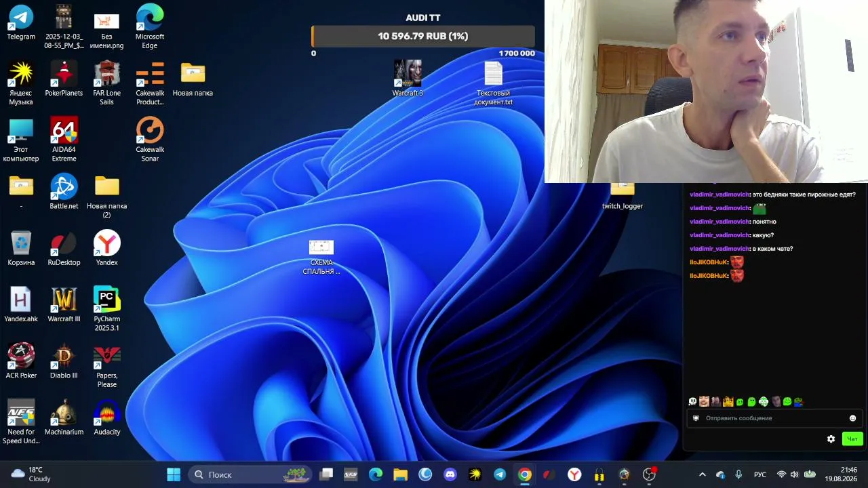Select the Yandex browser desktop icon
The height and width of the screenshot is (488, 868).
107,248
